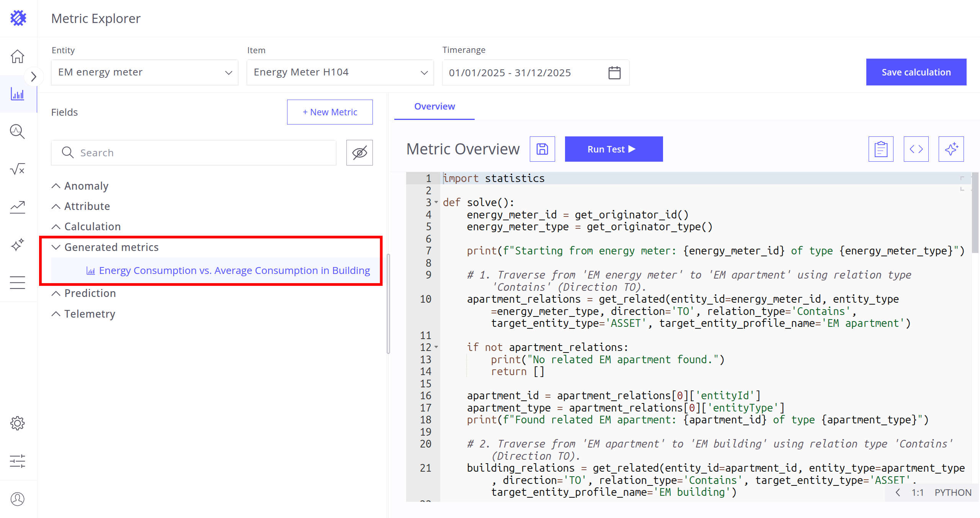
Task: Click the trend line chart sidebar icon
Action: click(18, 207)
